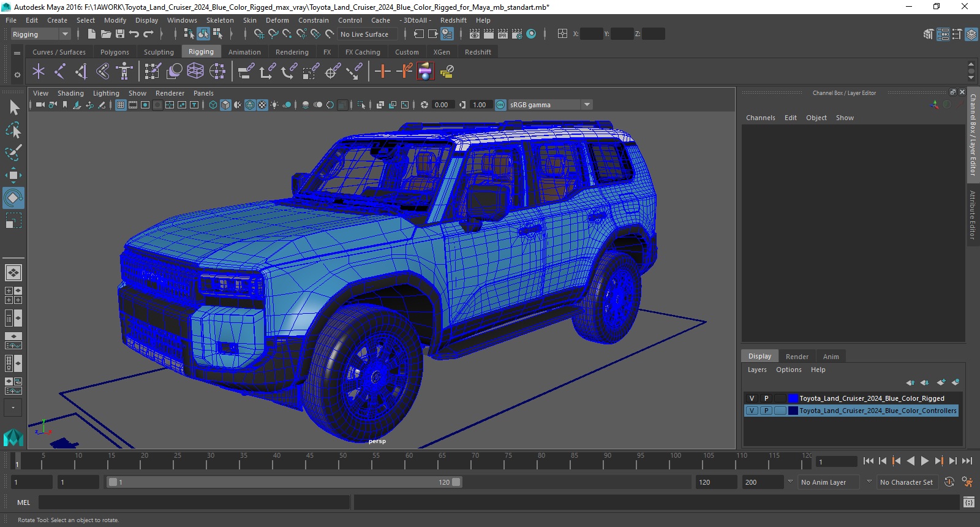This screenshot has height=527, width=980.
Task: Open the Constrain menu
Action: 314,20
